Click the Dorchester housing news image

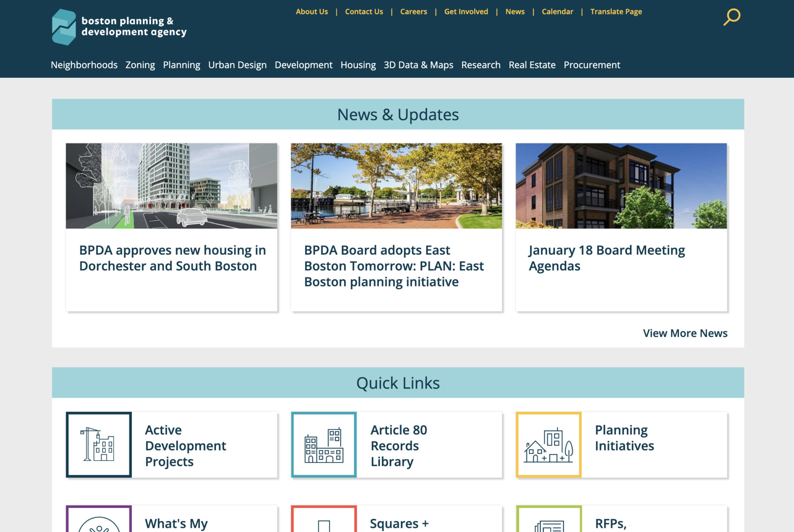[x=171, y=186]
